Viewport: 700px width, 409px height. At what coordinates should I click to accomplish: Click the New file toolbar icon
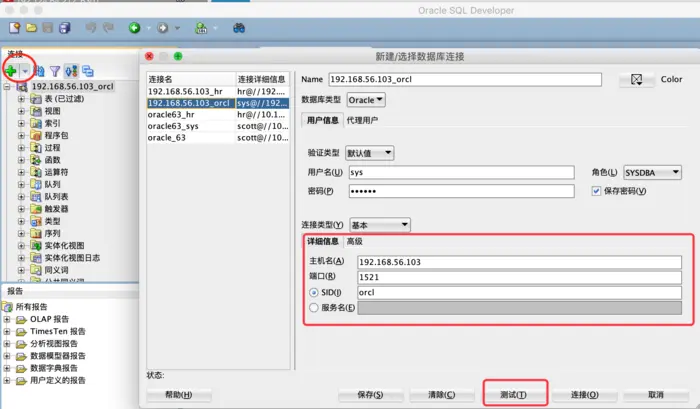point(14,28)
